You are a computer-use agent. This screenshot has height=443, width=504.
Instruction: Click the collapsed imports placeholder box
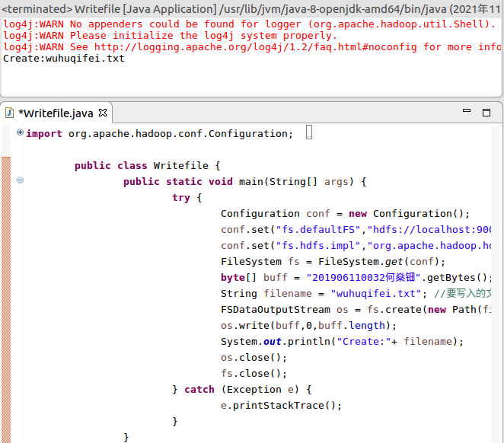[x=309, y=132]
